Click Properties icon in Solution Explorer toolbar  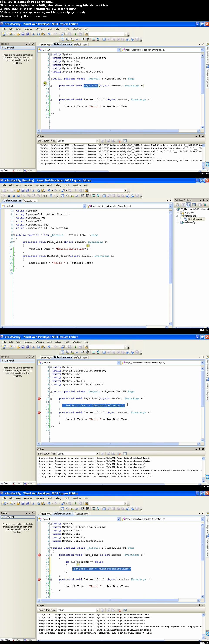coord(178,205)
